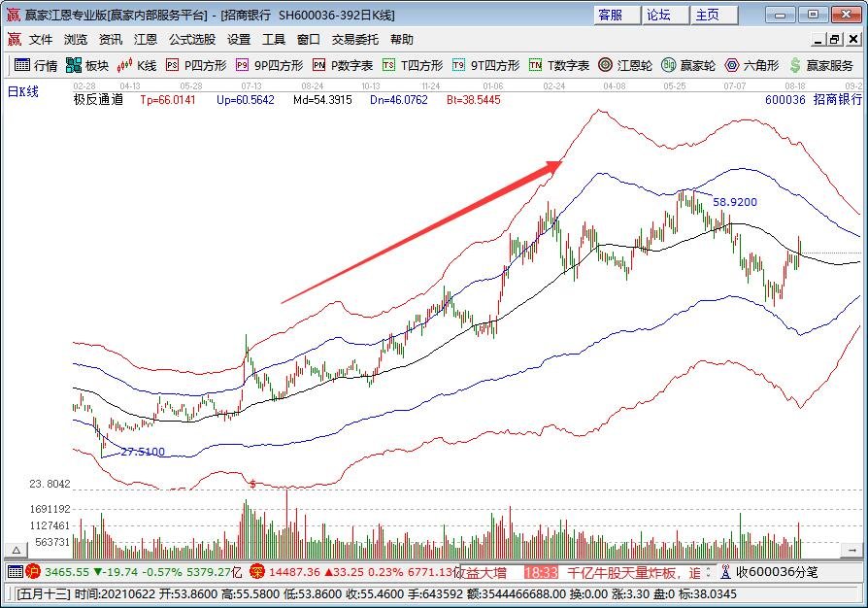Open the 公式选股 menu
Screen dimensions: 868x608
(x=187, y=39)
